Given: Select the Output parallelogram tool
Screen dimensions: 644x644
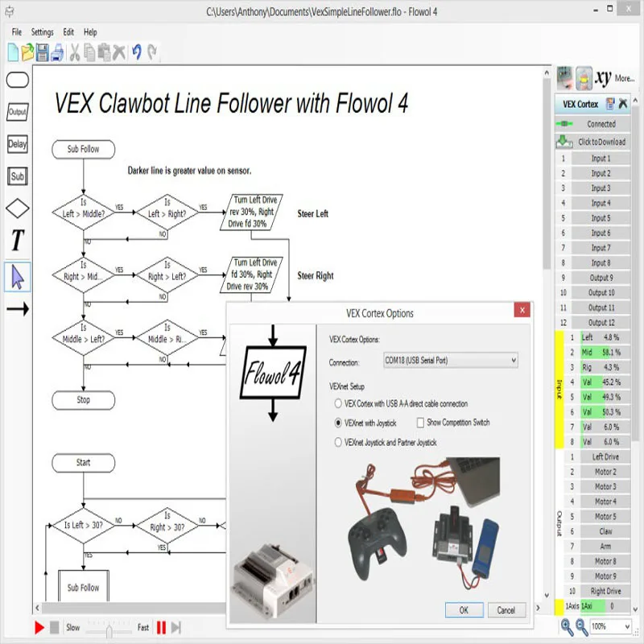Looking at the screenshot, I should 18,112.
